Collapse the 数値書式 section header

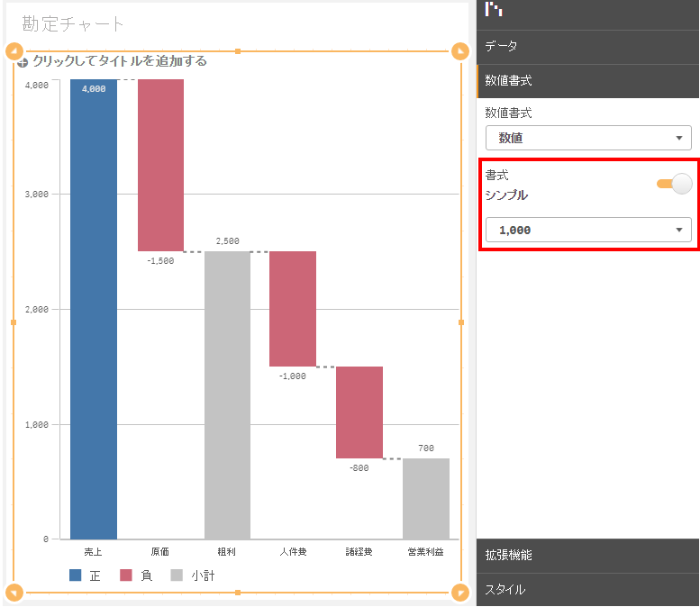[x=587, y=81]
